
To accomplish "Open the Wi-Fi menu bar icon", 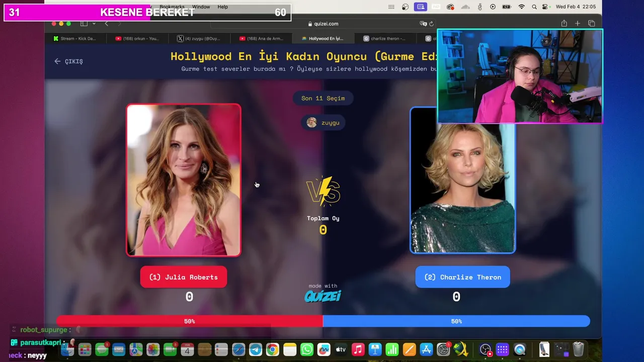I will [x=522, y=7].
